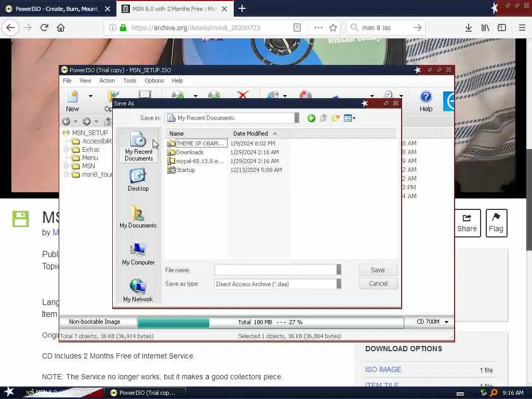Click the image size progress bar
Image resolution: width=532 pixels, height=399 pixels.
tap(270, 322)
